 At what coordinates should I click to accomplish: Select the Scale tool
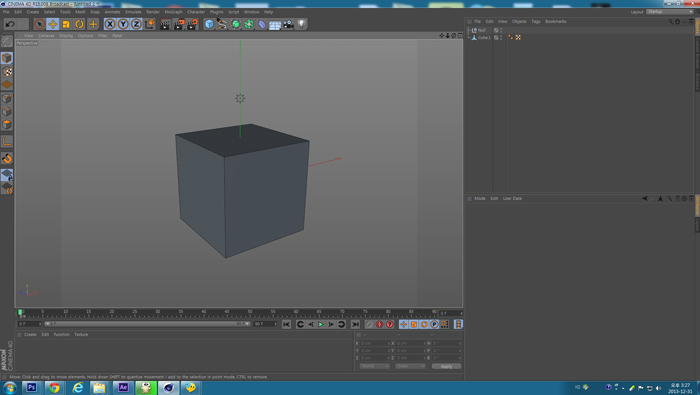66,24
